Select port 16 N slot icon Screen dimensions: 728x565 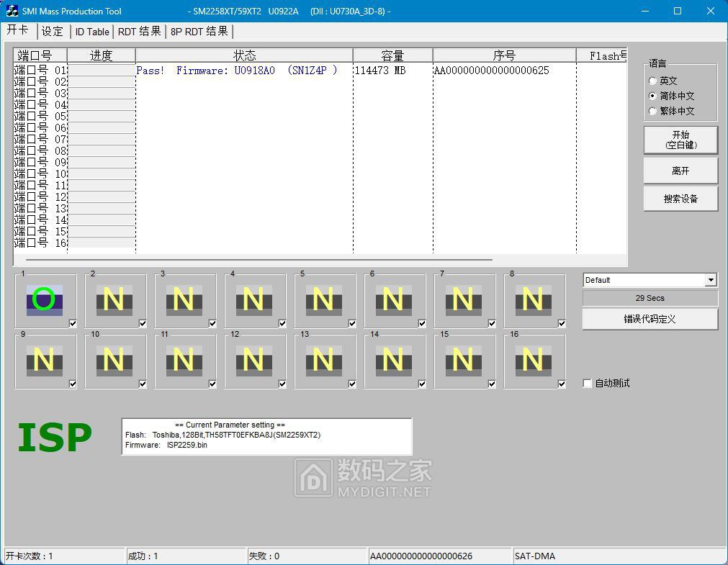click(x=533, y=361)
